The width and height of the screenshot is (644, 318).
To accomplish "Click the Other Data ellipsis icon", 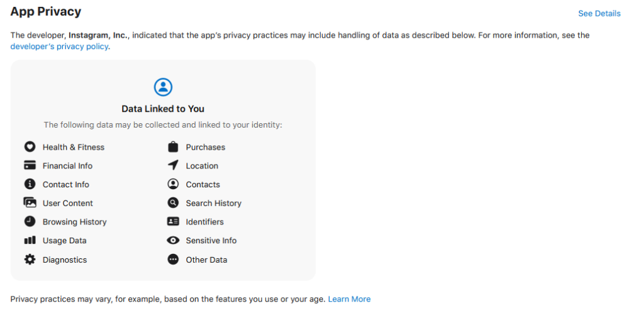I will pos(173,260).
